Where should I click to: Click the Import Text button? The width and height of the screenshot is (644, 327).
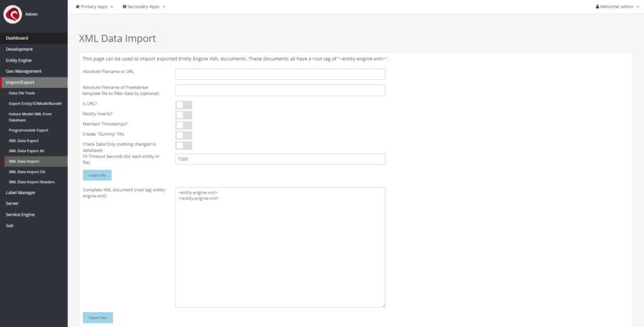coord(97,318)
